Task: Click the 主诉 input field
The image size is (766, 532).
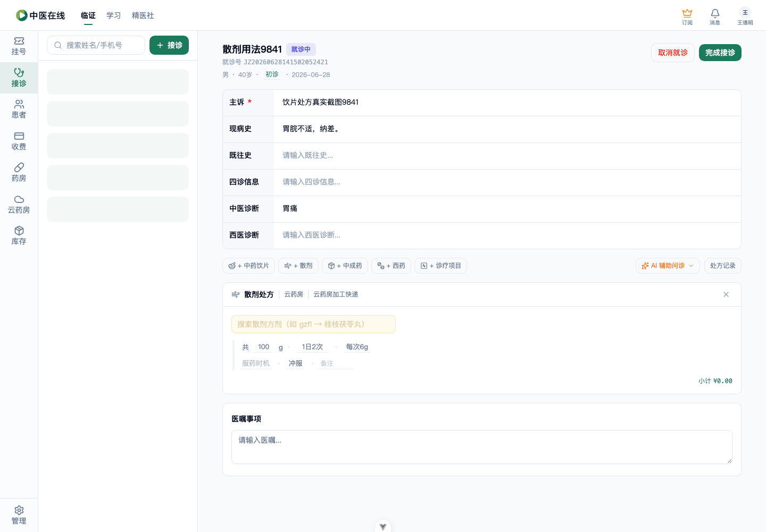Action: [x=507, y=103]
